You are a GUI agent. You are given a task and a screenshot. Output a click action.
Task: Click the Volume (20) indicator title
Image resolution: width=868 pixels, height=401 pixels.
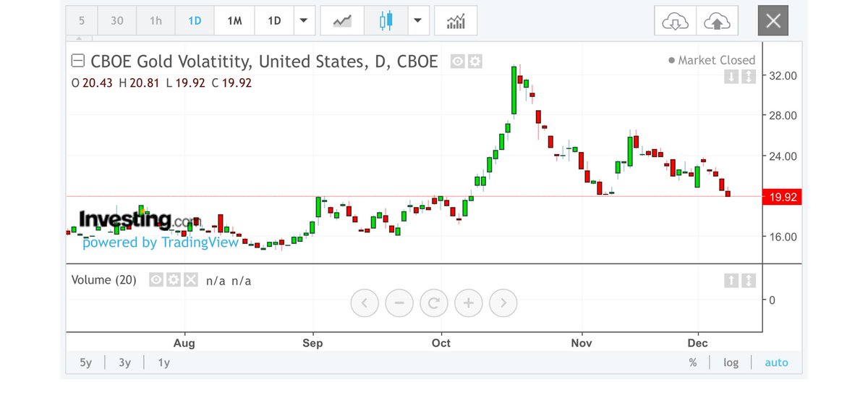[x=103, y=280]
